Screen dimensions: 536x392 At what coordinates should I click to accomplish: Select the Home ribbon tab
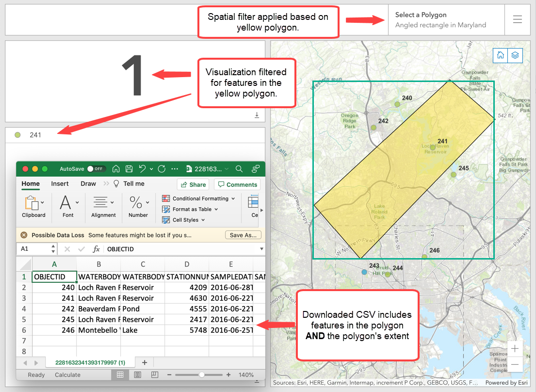[x=31, y=184]
